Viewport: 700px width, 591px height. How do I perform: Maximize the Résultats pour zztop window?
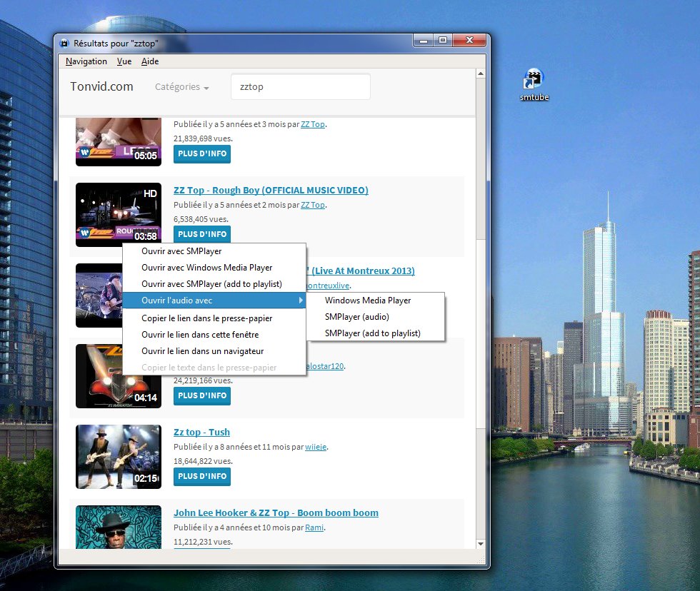[x=442, y=41]
